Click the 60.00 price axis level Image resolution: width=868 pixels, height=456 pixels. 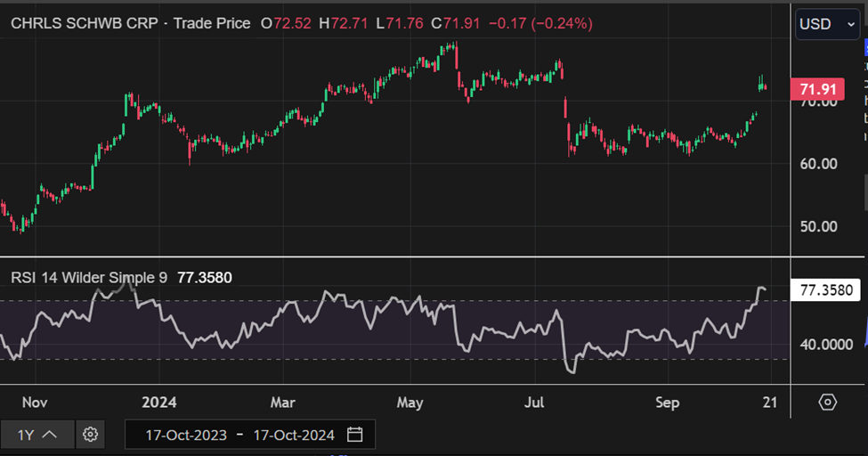point(817,164)
